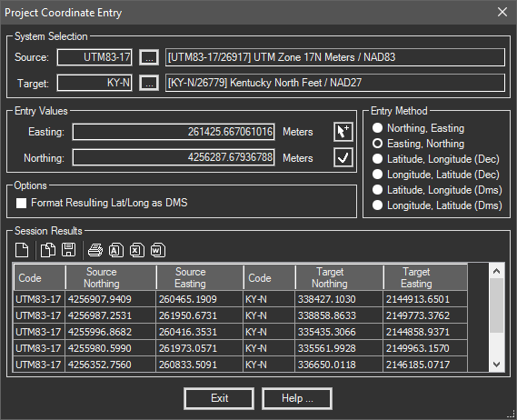
Task: Export results to Access icon
Action: 116,250
